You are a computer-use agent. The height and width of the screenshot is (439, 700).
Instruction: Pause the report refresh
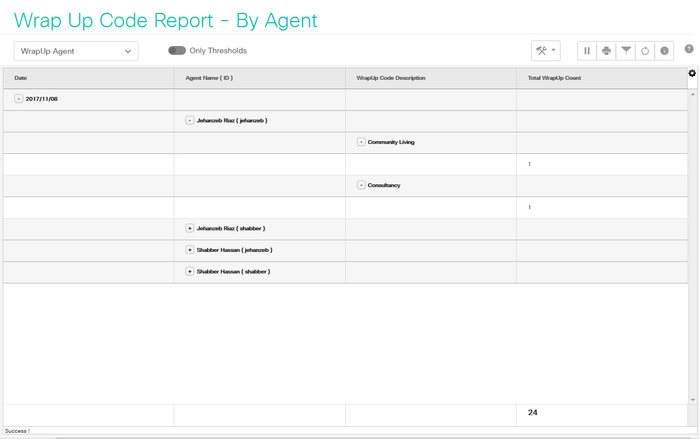coord(587,51)
